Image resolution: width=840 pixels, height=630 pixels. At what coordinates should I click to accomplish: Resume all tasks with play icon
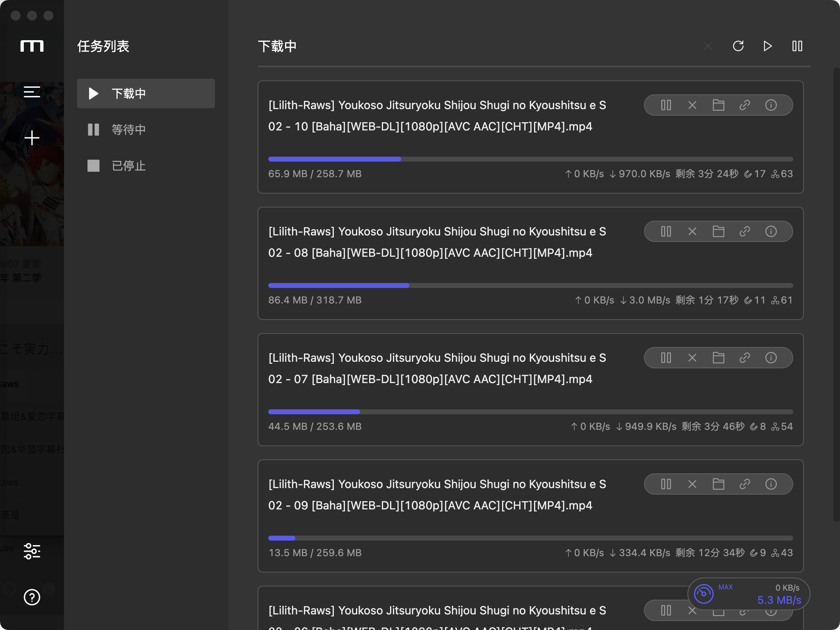(768, 46)
